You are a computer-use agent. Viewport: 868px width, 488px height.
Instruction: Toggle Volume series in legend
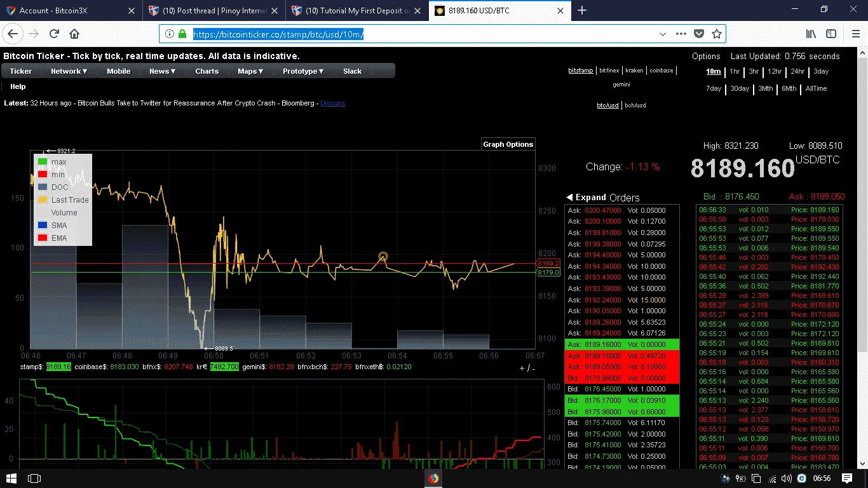pos(57,212)
